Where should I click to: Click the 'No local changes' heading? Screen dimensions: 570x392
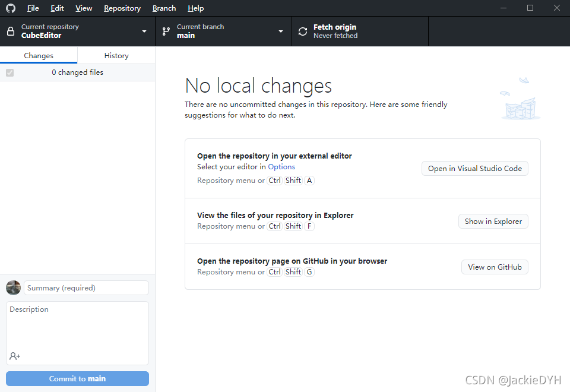pyautogui.click(x=258, y=86)
